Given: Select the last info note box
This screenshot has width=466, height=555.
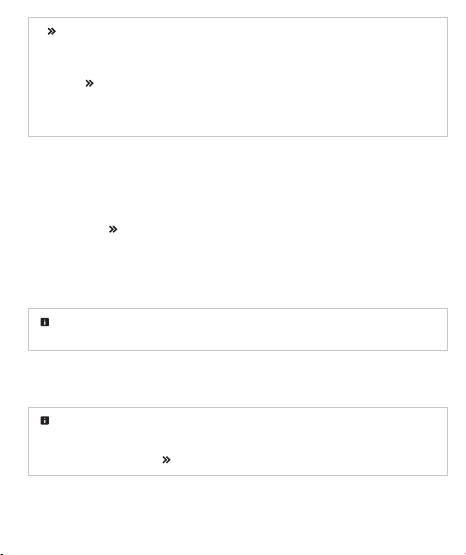Looking at the screenshot, I should pyautogui.click(x=238, y=441).
